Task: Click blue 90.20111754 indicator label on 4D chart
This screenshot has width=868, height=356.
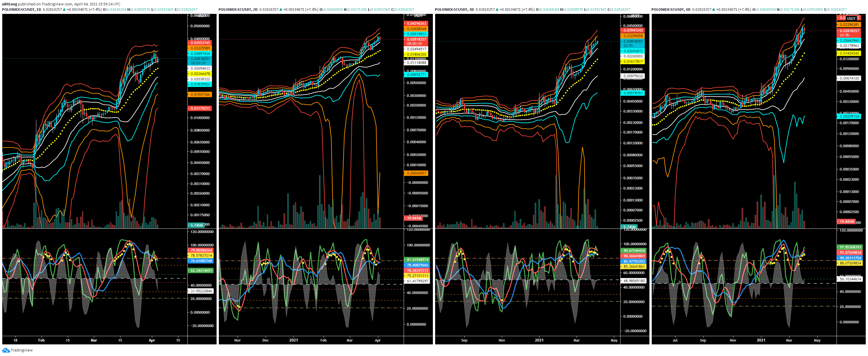Action: tap(850, 258)
